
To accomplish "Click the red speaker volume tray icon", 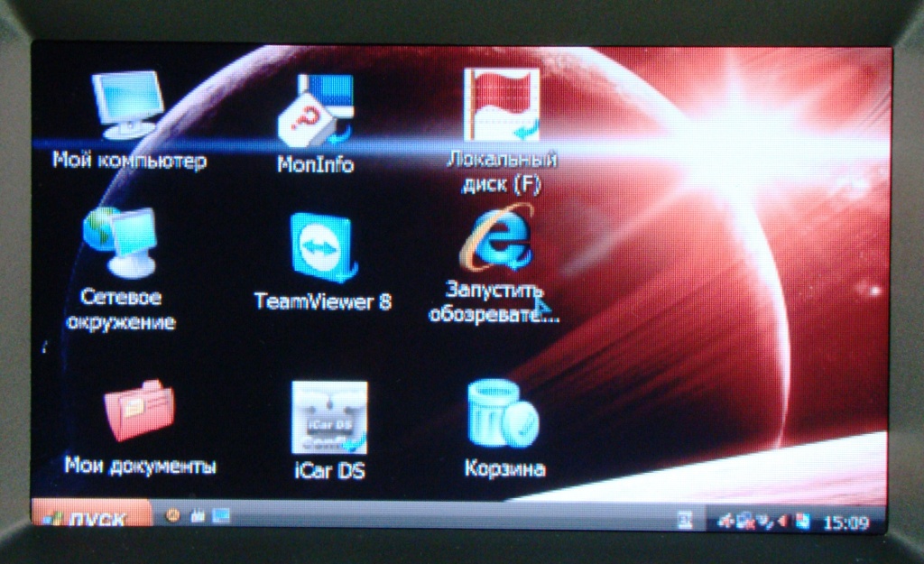I will click(x=782, y=521).
